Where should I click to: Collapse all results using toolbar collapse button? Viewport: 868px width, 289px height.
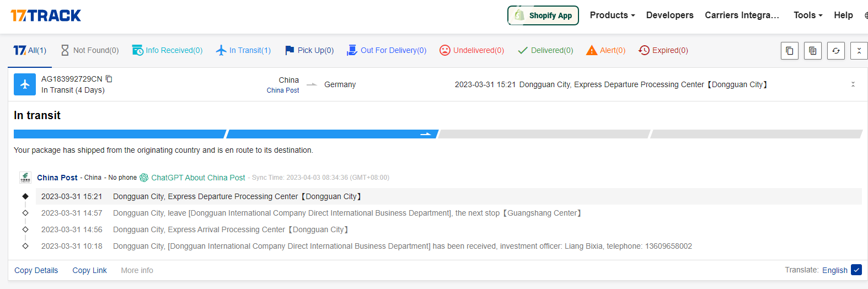859,51
